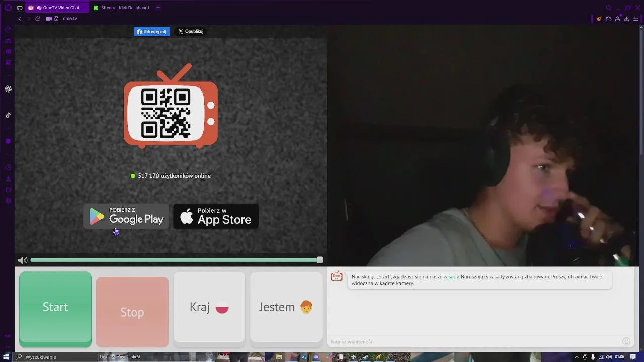Switch to the OmeTV Video Chat tab

[57, 8]
